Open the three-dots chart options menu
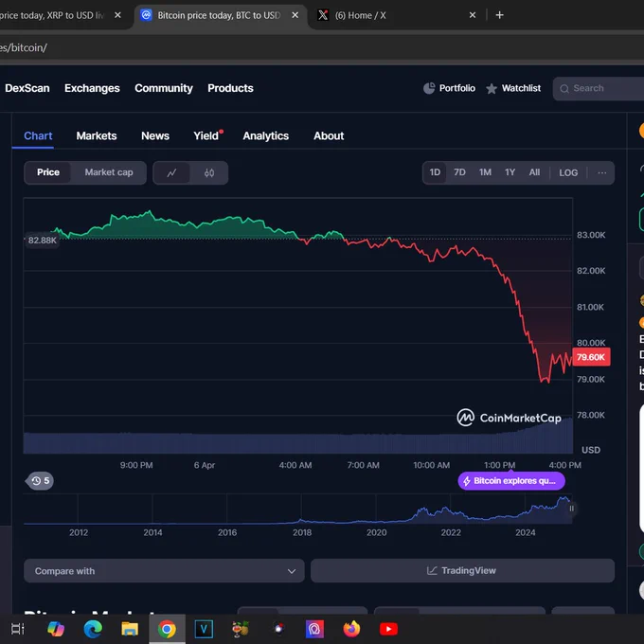The width and height of the screenshot is (644, 644). coord(601,172)
